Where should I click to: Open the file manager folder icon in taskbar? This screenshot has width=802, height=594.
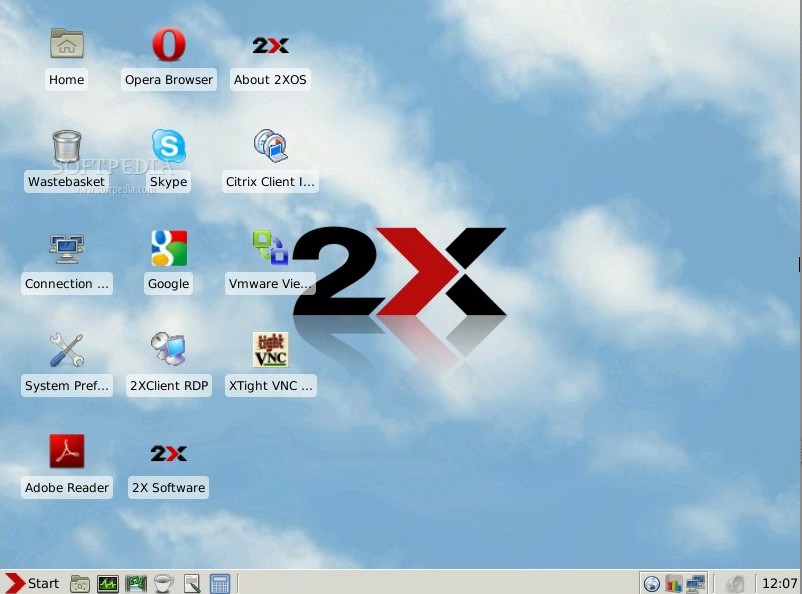coord(80,584)
